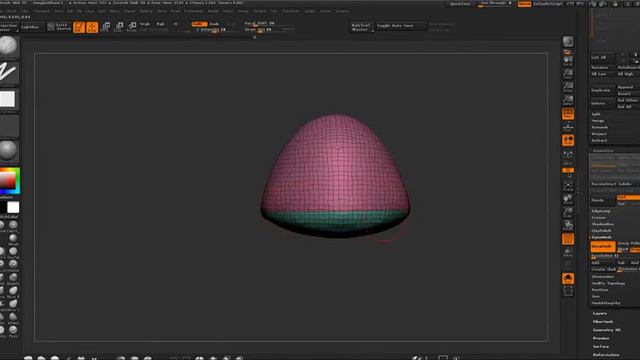Open the current brush thumbnail picker
Image resolution: width=640 pixels, height=360 pixels.
(8, 46)
